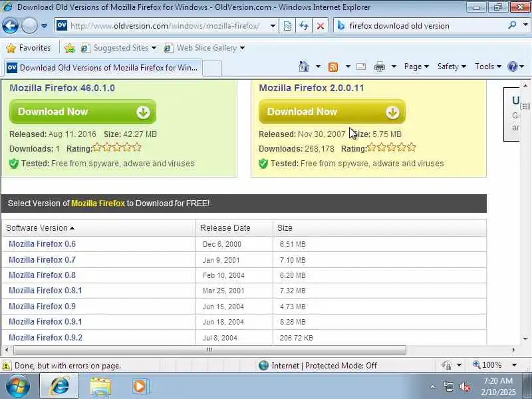Click the page error warning icon in status bar

click(x=7, y=366)
